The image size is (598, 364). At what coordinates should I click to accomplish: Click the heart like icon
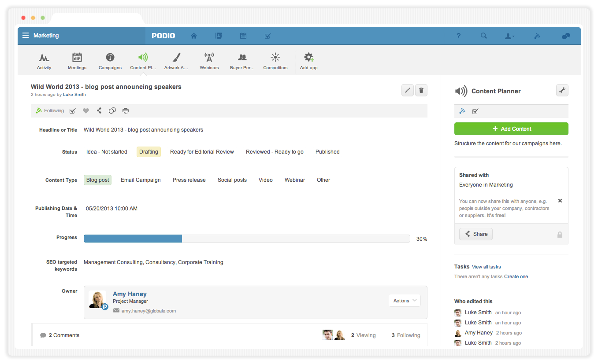tap(86, 111)
